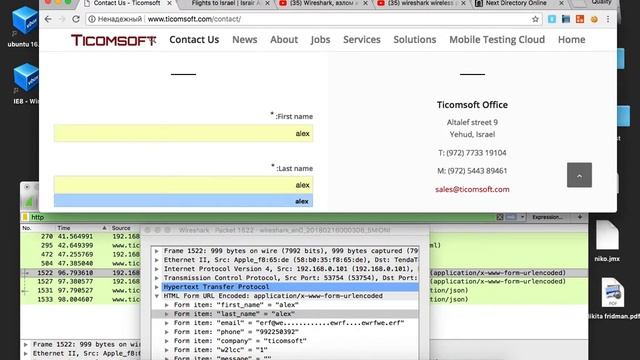Viewport: 640px width, 360px height.
Task: Open the News menu item
Action: (x=245, y=40)
